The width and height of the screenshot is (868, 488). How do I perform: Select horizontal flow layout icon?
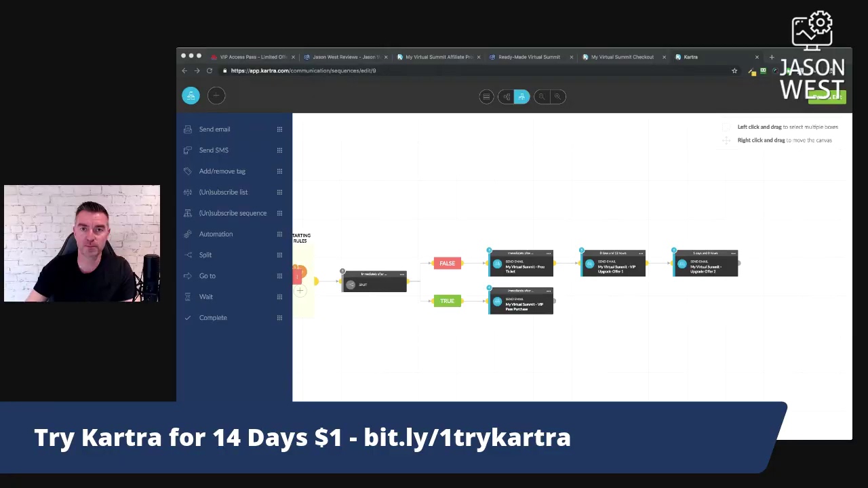click(506, 97)
